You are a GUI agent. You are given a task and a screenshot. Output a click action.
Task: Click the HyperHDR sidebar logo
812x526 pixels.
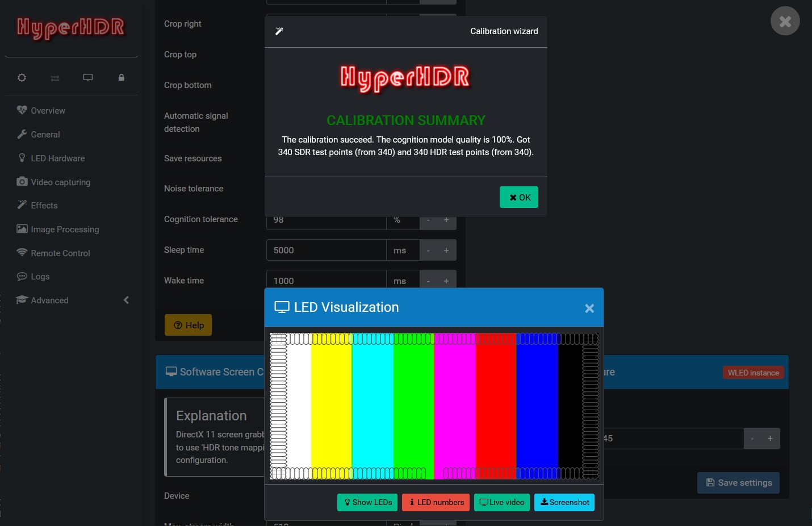point(71,28)
